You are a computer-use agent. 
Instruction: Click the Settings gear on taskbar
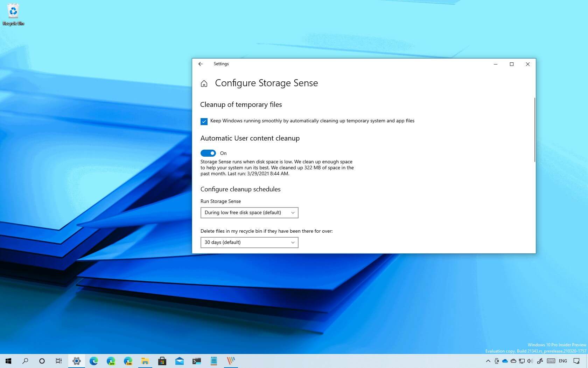pyautogui.click(x=77, y=361)
